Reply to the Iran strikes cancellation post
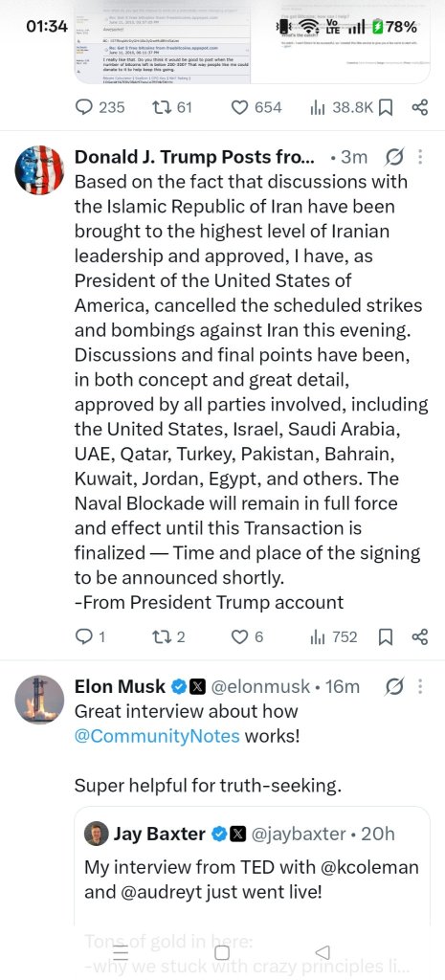The width and height of the screenshot is (445, 980). click(x=90, y=636)
